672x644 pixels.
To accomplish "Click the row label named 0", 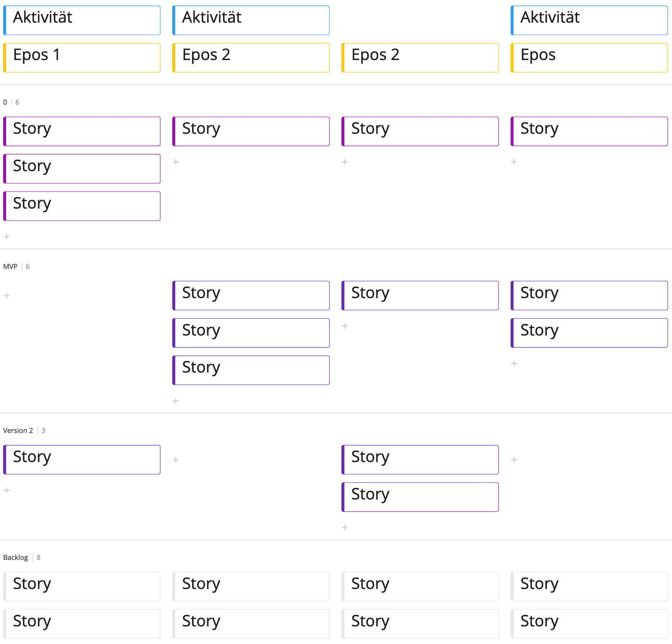I will (x=5, y=102).
